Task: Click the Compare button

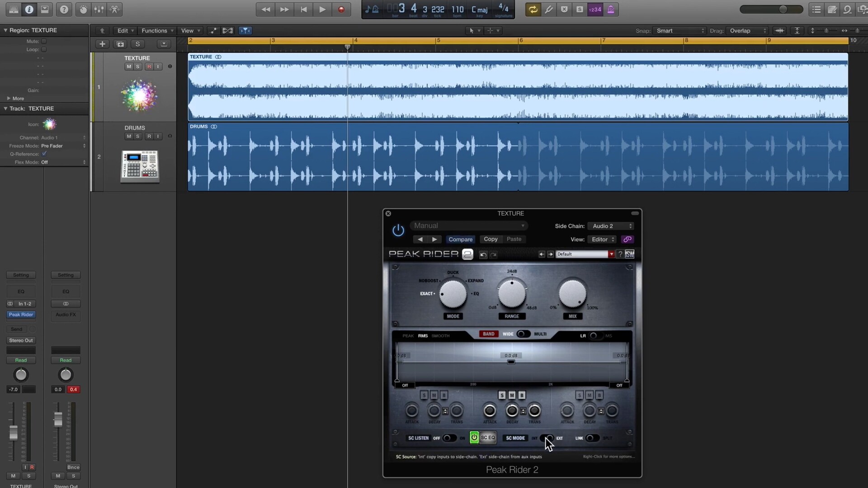Action: pyautogui.click(x=460, y=239)
